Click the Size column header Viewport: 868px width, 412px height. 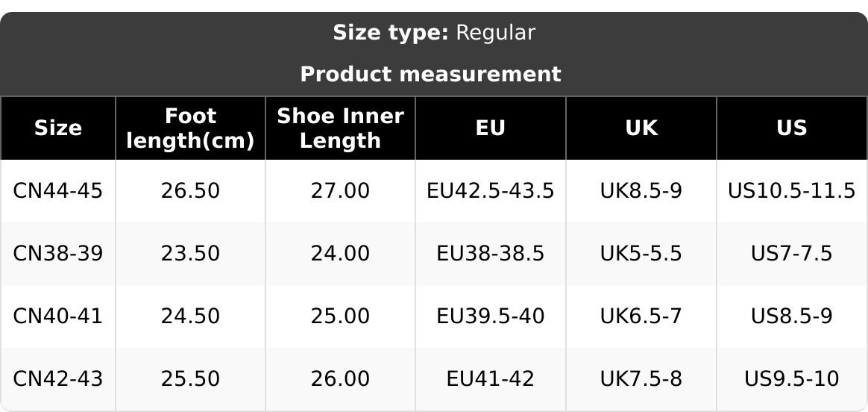(x=58, y=128)
